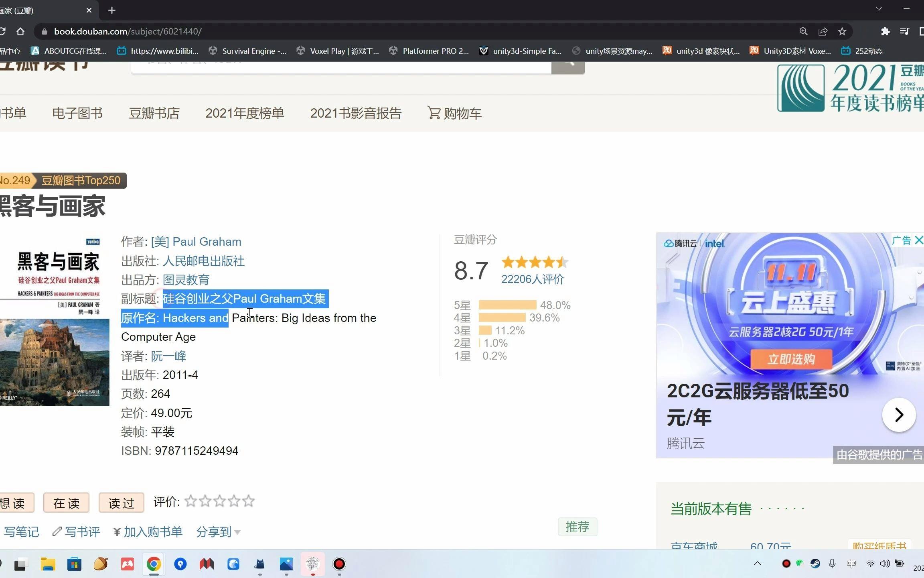Open the 豆瓣书店 nav item

(x=154, y=113)
